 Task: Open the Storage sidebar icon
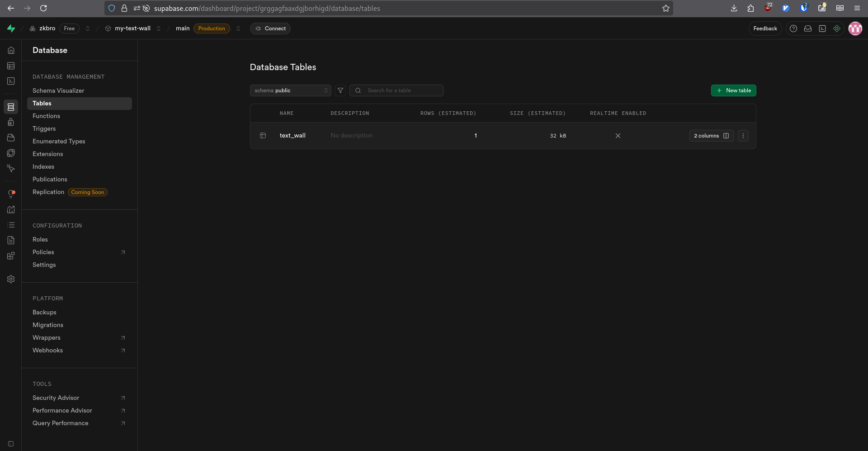point(11,138)
